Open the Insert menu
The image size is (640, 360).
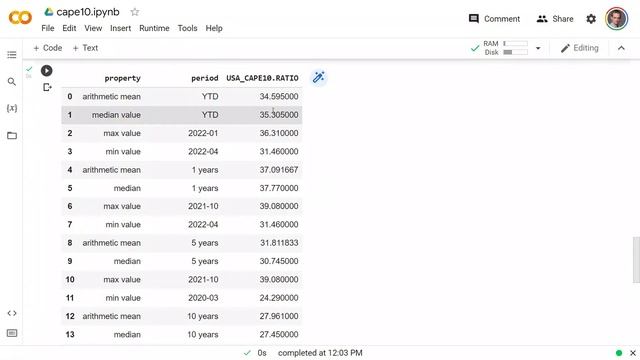point(120,28)
